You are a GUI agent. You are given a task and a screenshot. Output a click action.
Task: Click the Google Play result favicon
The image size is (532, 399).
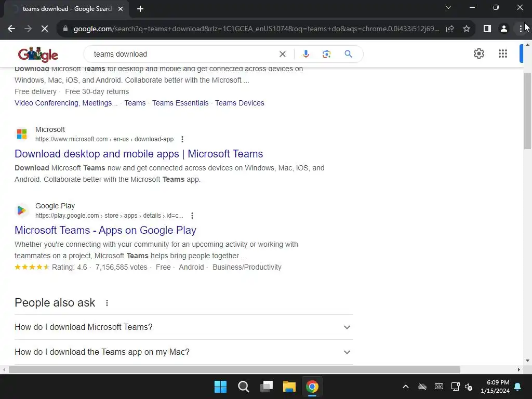coord(22,210)
